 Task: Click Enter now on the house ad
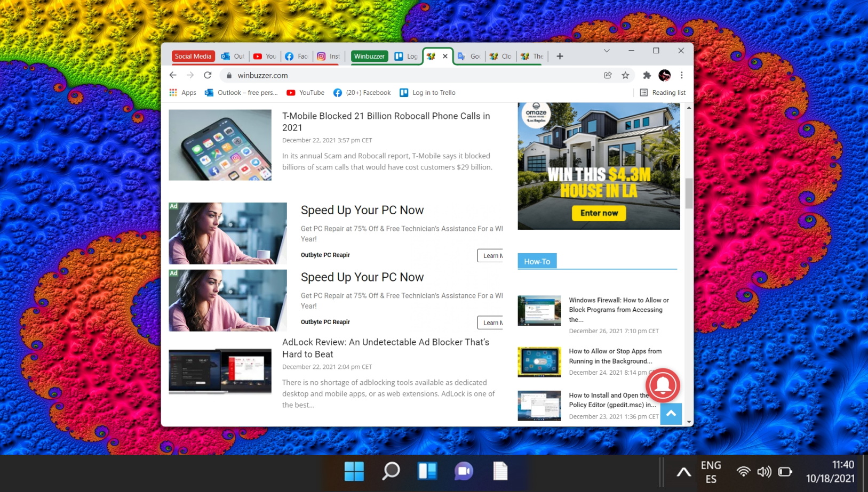tap(599, 213)
